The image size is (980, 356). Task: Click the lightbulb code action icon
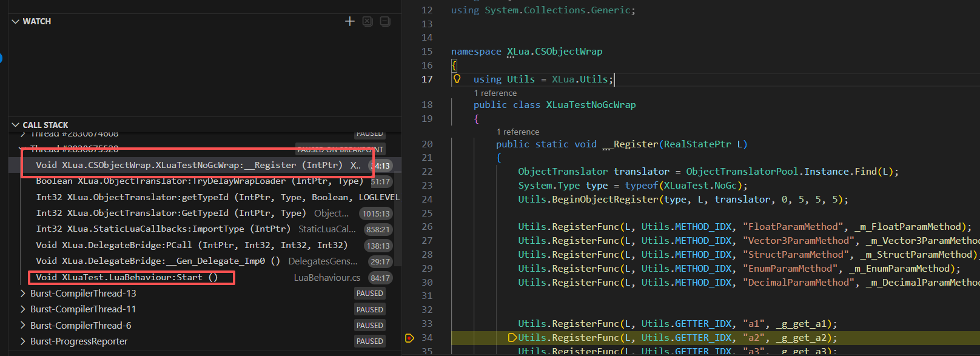(457, 79)
